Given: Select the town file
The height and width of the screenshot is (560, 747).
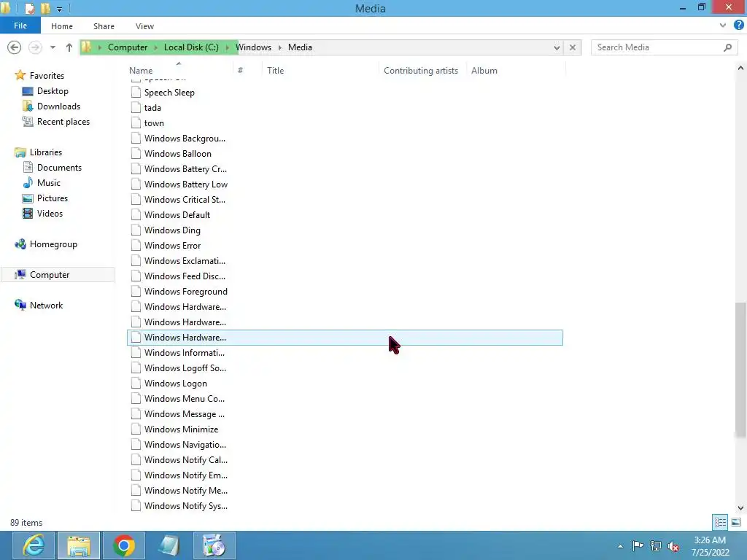Looking at the screenshot, I should pos(154,122).
